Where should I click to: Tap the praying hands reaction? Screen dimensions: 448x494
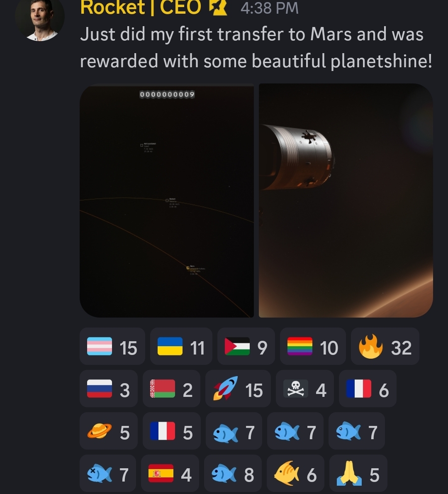click(358, 473)
